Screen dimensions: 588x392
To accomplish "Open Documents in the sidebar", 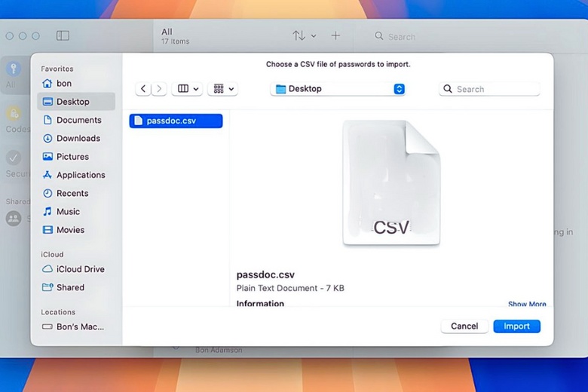I will tap(76, 120).
